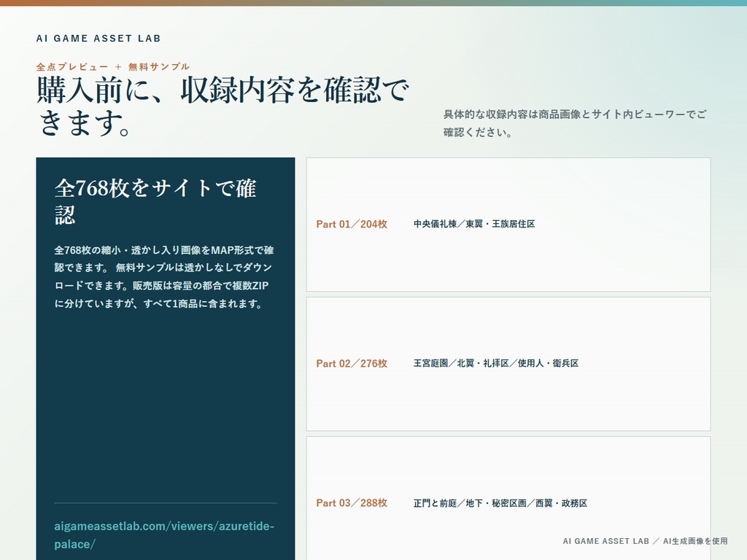Click the 全点プレビュー ＋ 無料サンプル subtitle
Viewport: 747px width, 560px height.
pyautogui.click(x=113, y=66)
